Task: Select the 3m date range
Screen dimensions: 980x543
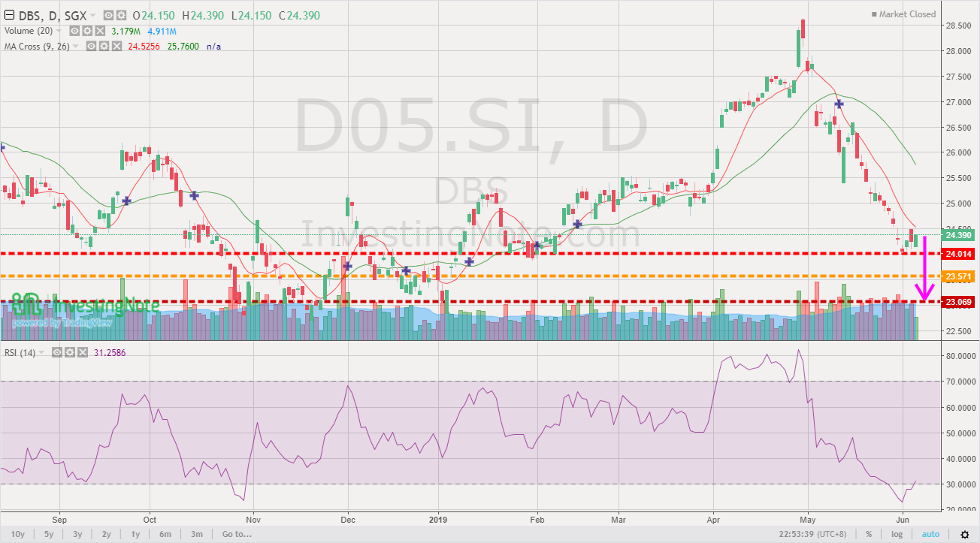Action: click(x=196, y=533)
